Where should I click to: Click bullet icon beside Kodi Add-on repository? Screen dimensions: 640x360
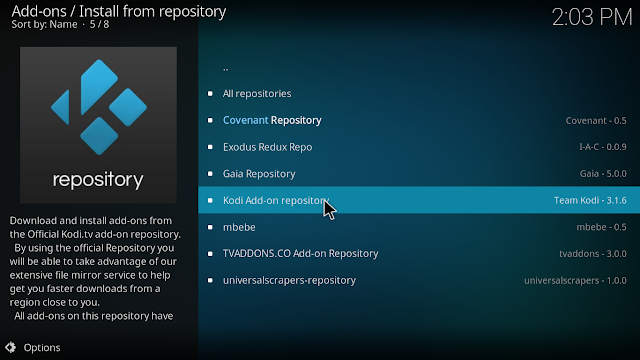[210, 200]
